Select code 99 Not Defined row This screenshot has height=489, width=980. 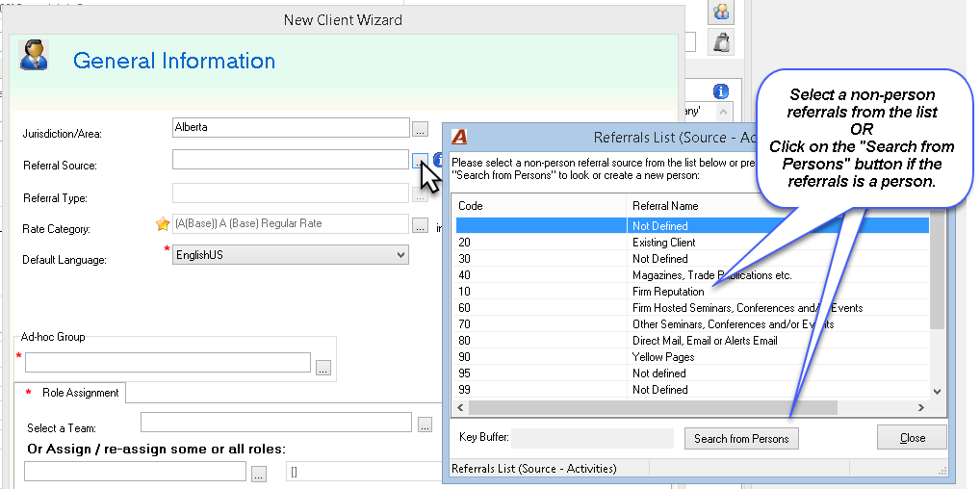pos(692,389)
